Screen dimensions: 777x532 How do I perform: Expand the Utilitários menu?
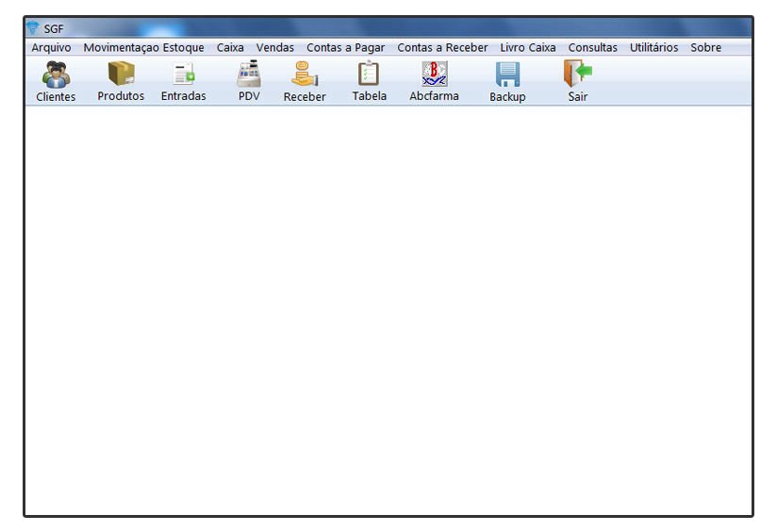[x=653, y=47]
